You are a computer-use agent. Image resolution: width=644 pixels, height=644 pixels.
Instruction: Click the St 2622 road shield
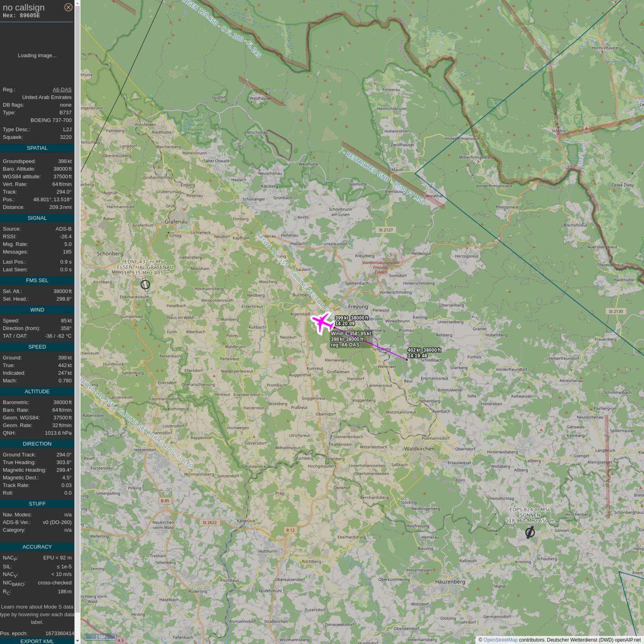point(209,522)
